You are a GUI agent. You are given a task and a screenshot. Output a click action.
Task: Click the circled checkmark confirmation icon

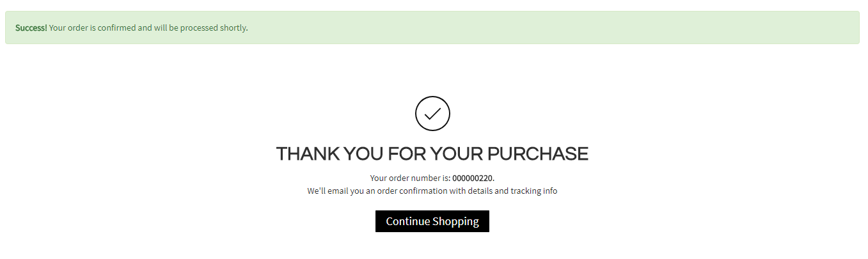pyautogui.click(x=432, y=114)
